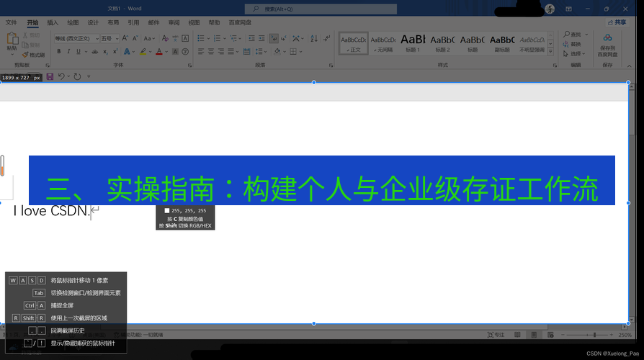
Task: Click the enclosed character (circled 字) icon
Action: pos(185,51)
